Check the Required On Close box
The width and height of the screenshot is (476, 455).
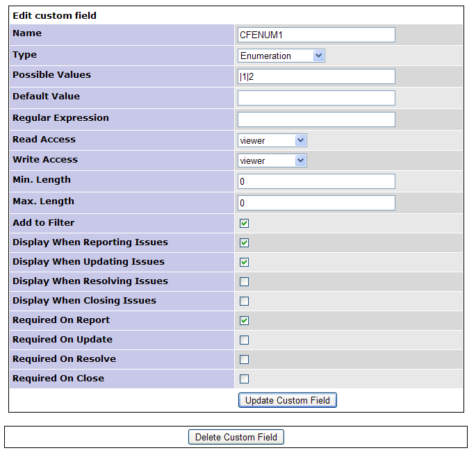pos(244,379)
